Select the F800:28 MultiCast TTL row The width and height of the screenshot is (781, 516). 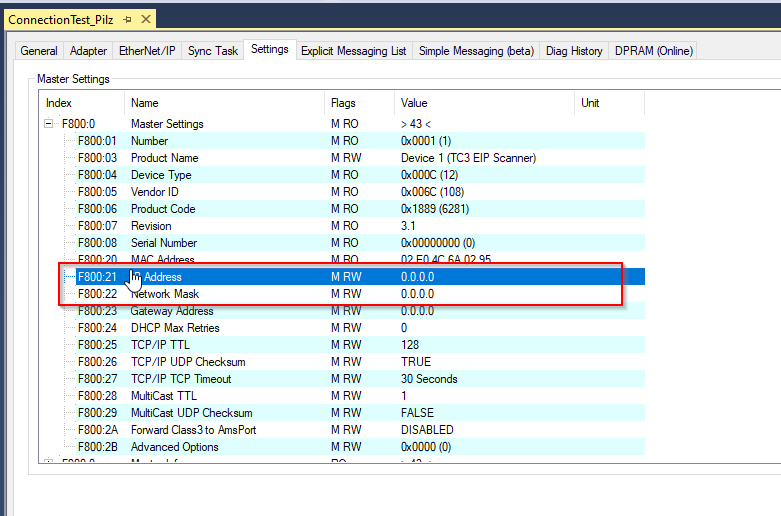[342, 395]
